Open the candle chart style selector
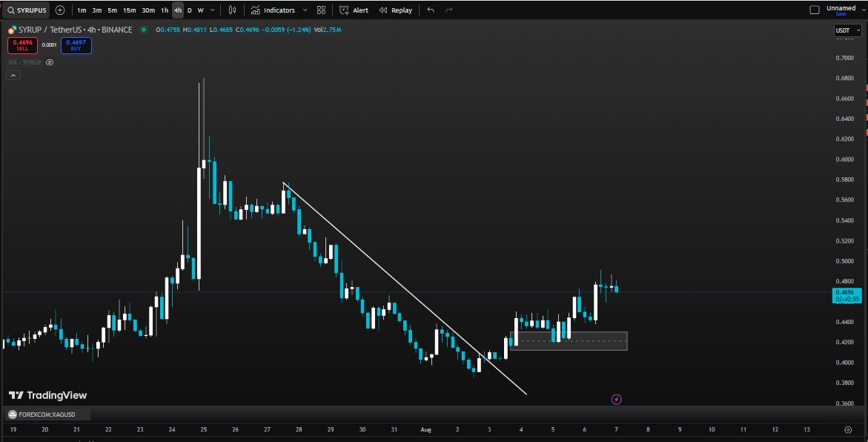This screenshot has height=442, width=868. pos(231,10)
